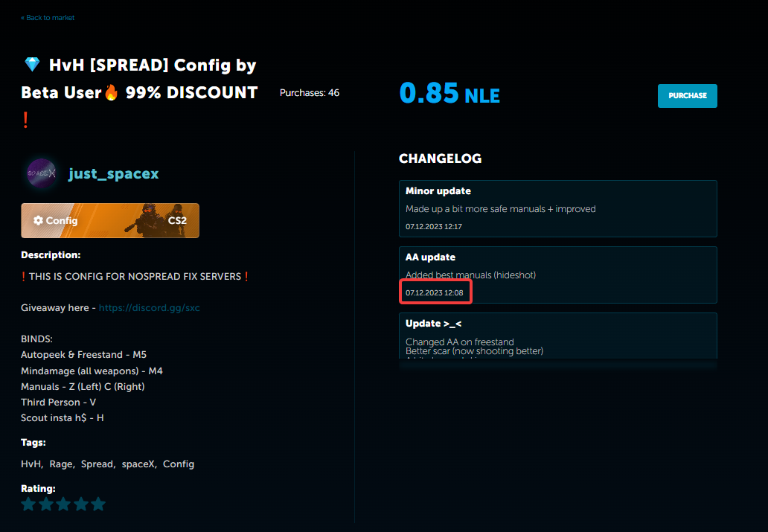Select the Rage tag

[x=61, y=464]
